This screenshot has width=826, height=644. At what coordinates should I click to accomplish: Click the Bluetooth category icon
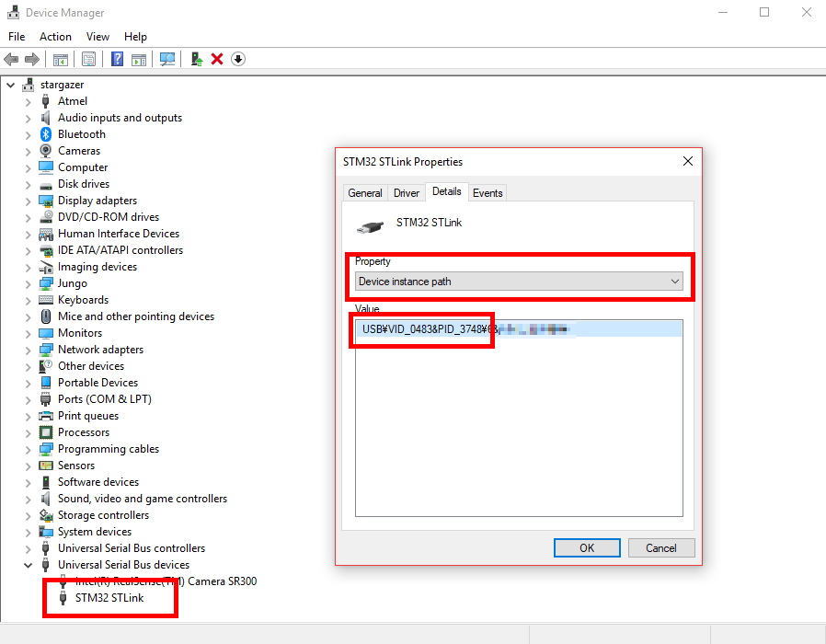tap(46, 134)
